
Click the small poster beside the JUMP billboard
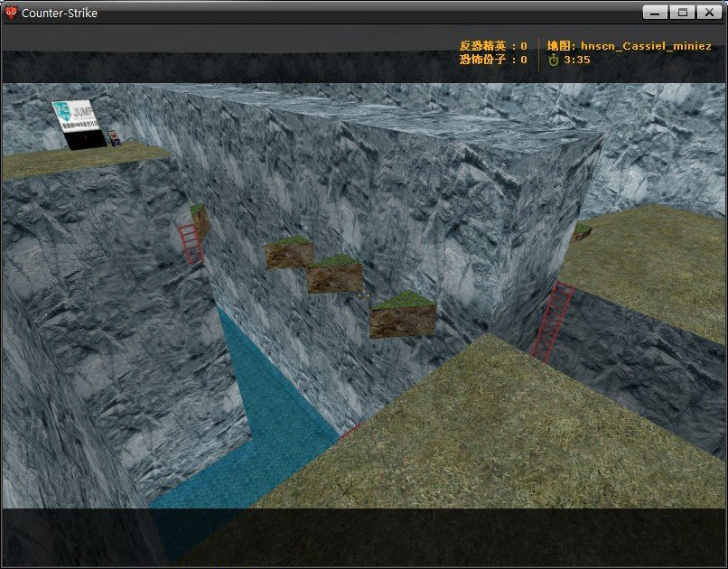[x=114, y=138]
